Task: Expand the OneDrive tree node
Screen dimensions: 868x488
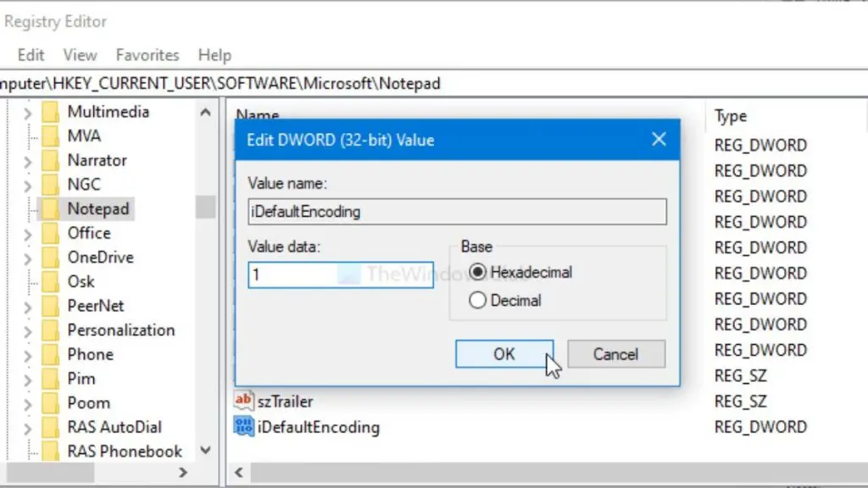Action: point(28,259)
